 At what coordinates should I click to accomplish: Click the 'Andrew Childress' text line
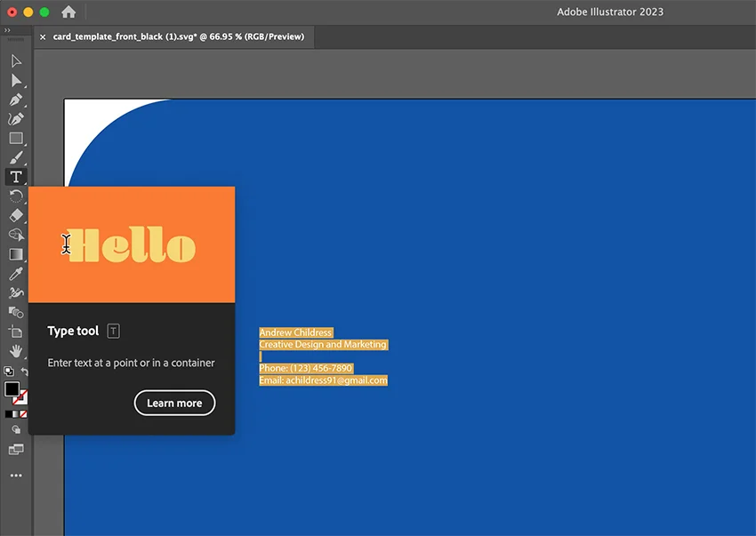pos(295,332)
